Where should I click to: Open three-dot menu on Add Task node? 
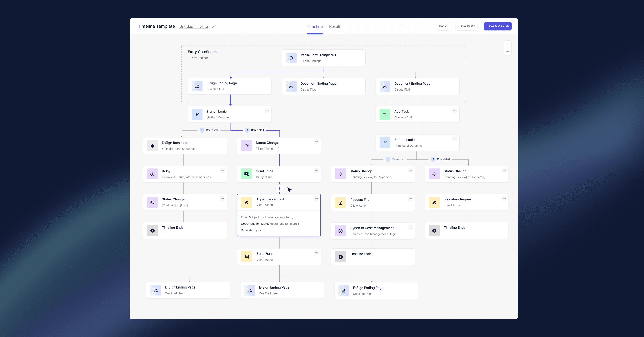click(455, 110)
